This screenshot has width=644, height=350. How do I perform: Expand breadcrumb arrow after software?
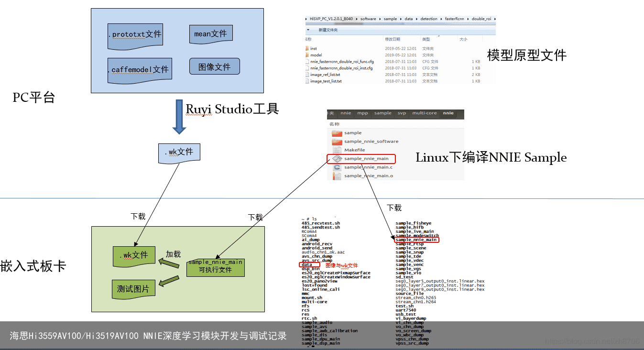(380, 19)
